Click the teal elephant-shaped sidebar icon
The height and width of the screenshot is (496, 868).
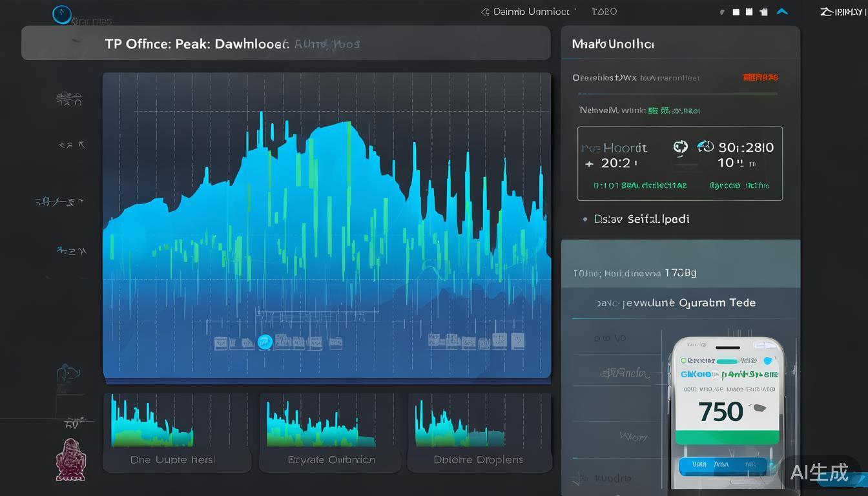(68, 373)
